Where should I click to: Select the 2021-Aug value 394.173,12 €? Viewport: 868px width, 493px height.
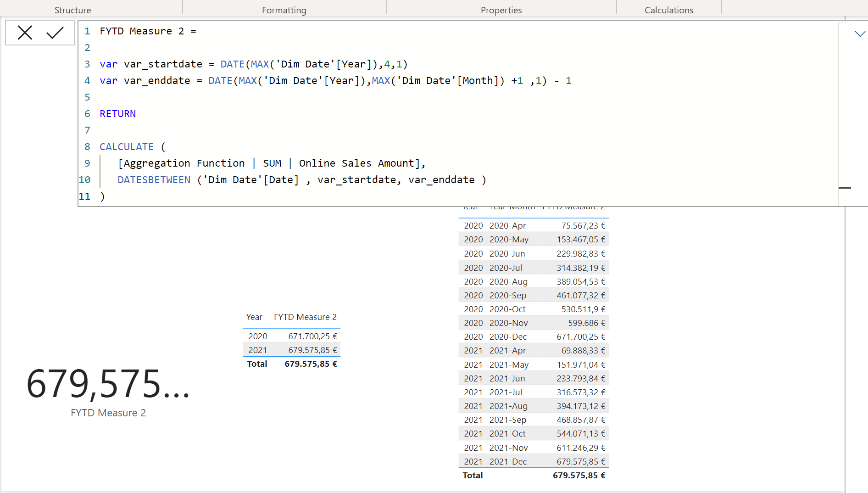(x=581, y=406)
